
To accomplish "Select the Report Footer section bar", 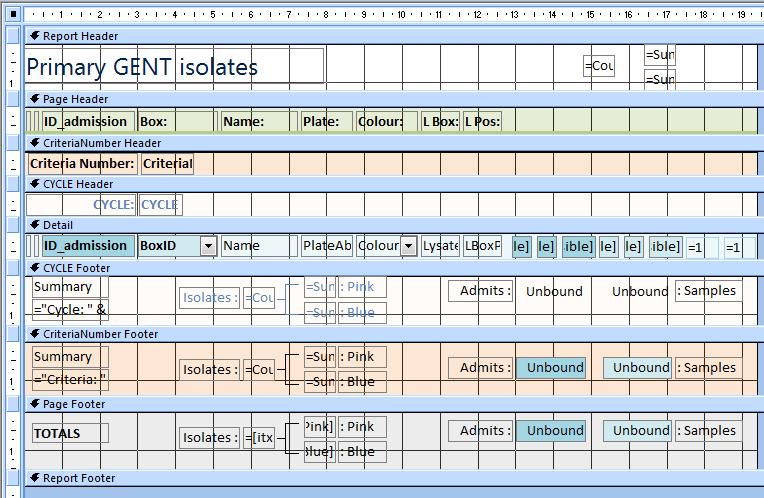I will [394, 478].
